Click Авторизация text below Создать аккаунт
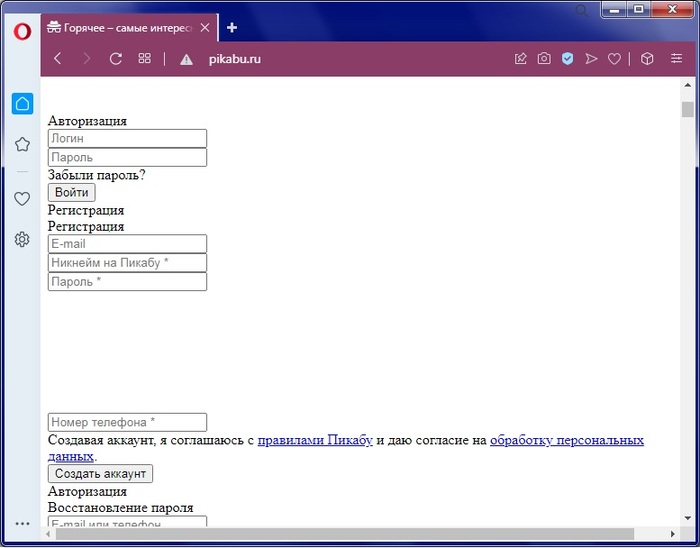This screenshot has height=548, width=700. coord(87,492)
